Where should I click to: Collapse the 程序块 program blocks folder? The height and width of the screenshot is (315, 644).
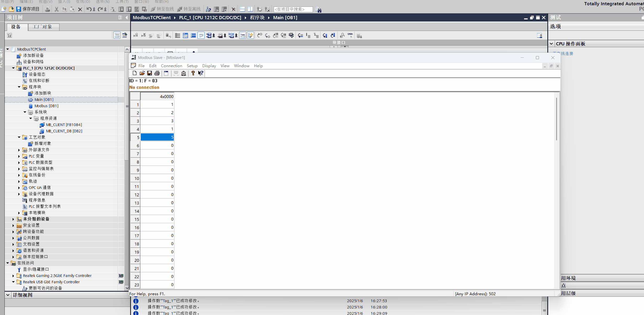(19, 87)
